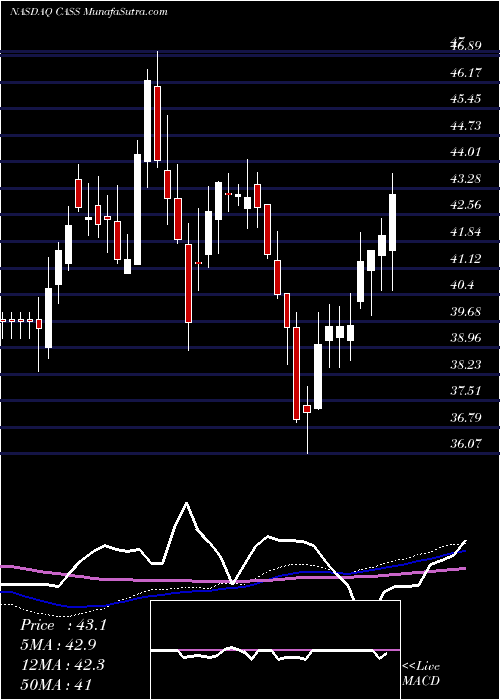Click the 46.17 price axis label
This screenshot has height=700, width=500.
(467, 72)
